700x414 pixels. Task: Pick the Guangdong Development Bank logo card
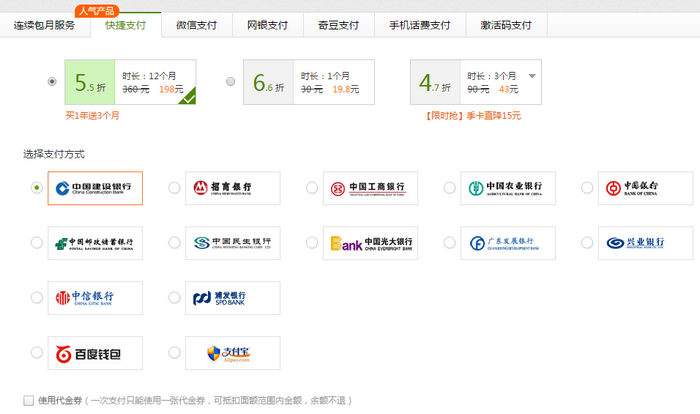point(508,243)
